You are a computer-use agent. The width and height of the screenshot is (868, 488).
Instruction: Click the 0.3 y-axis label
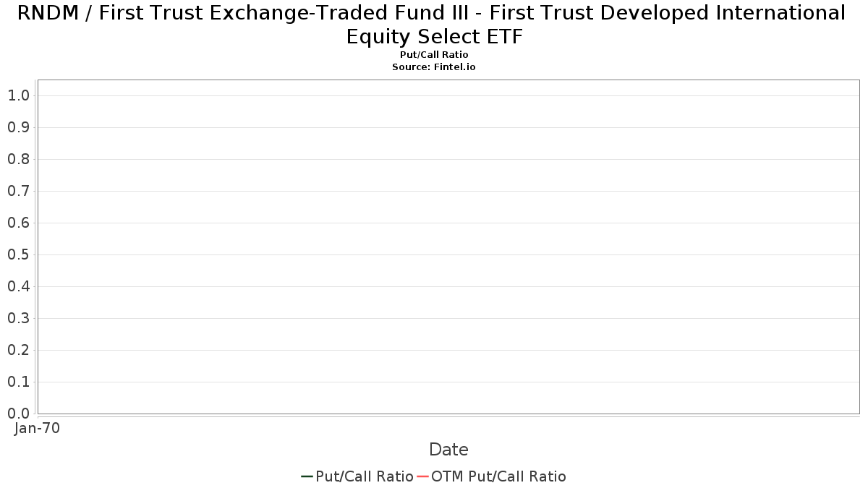pos(18,318)
